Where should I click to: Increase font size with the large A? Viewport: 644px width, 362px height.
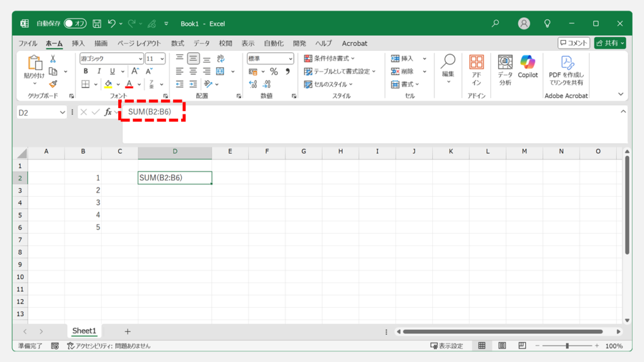(x=135, y=72)
